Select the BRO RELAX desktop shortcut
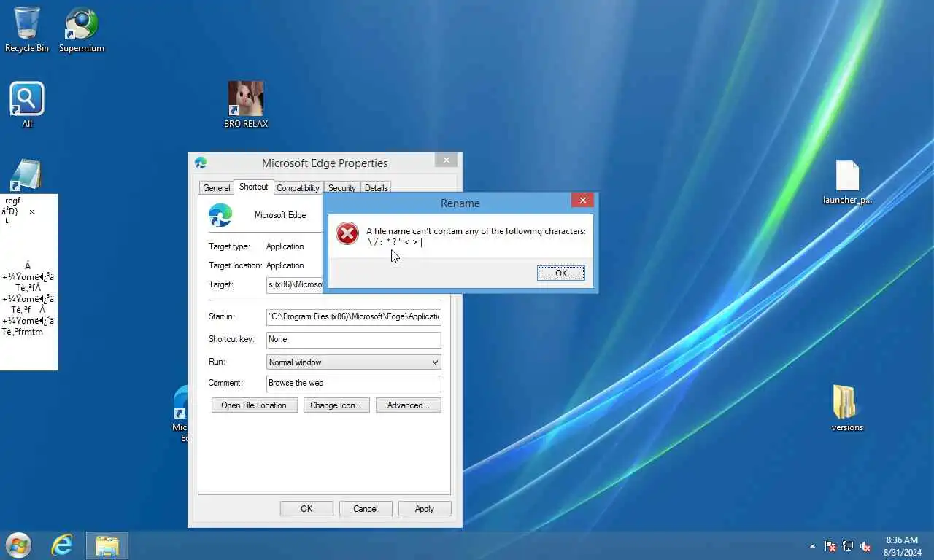The image size is (934, 560). pos(246,104)
